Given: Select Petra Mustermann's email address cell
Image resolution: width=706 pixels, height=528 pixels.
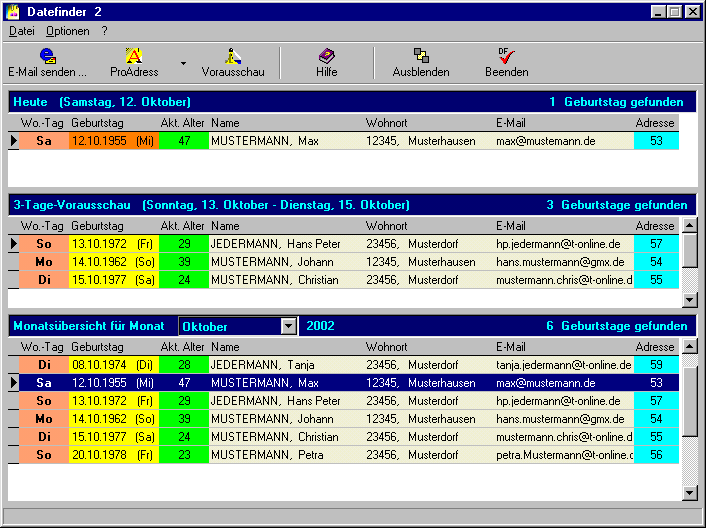Looking at the screenshot, I should [x=563, y=455].
